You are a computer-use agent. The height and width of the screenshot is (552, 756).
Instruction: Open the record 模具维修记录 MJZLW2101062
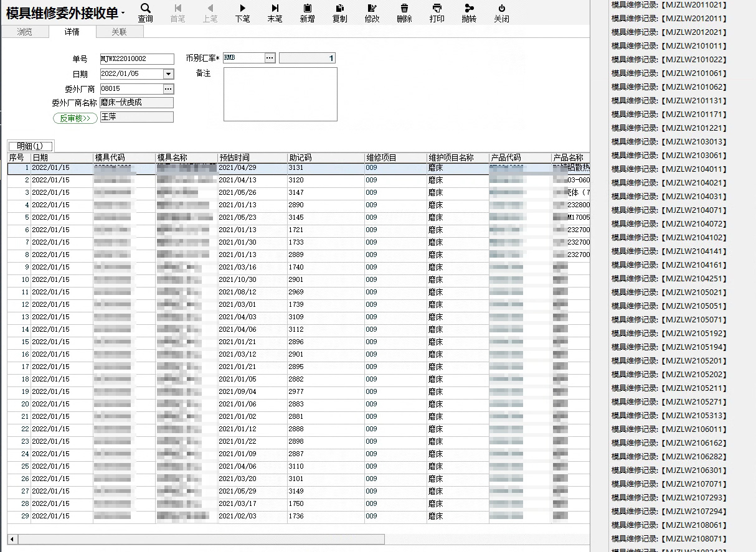pyautogui.click(x=669, y=87)
